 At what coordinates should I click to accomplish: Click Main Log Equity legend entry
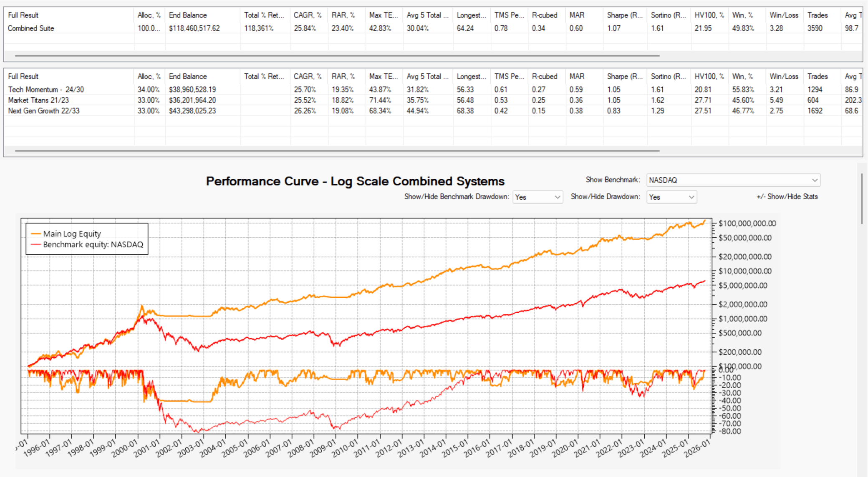tap(72, 234)
